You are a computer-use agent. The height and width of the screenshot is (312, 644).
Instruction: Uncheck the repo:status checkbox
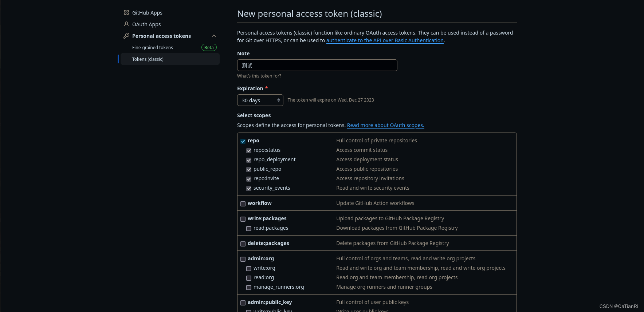249,150
